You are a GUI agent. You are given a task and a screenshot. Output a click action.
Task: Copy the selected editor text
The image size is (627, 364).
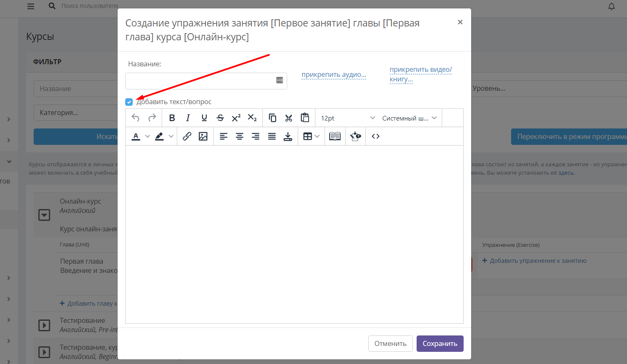coord(273,118)
